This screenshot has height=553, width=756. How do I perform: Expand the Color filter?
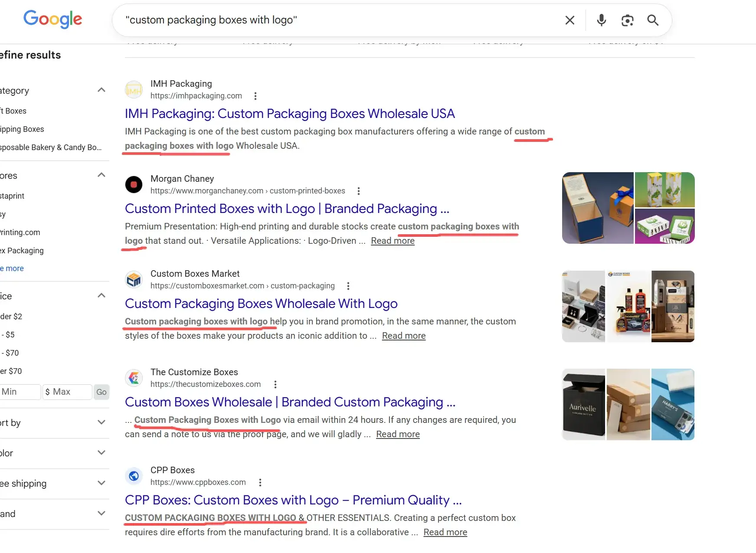(101, 453)
